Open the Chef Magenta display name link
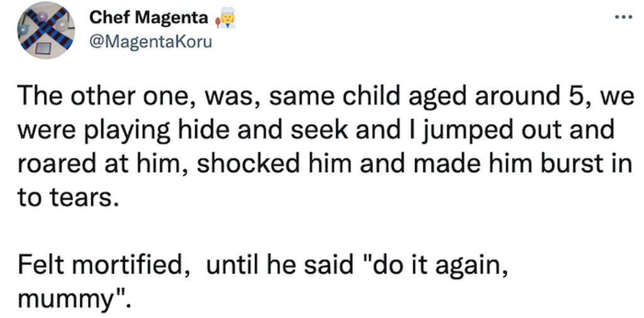 148,17
